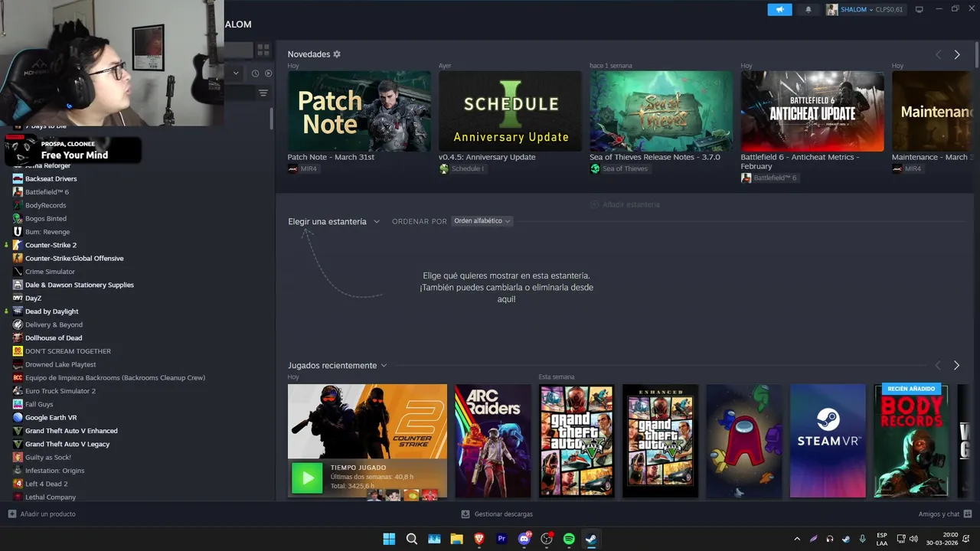Show hidden system tray icons

797,539
